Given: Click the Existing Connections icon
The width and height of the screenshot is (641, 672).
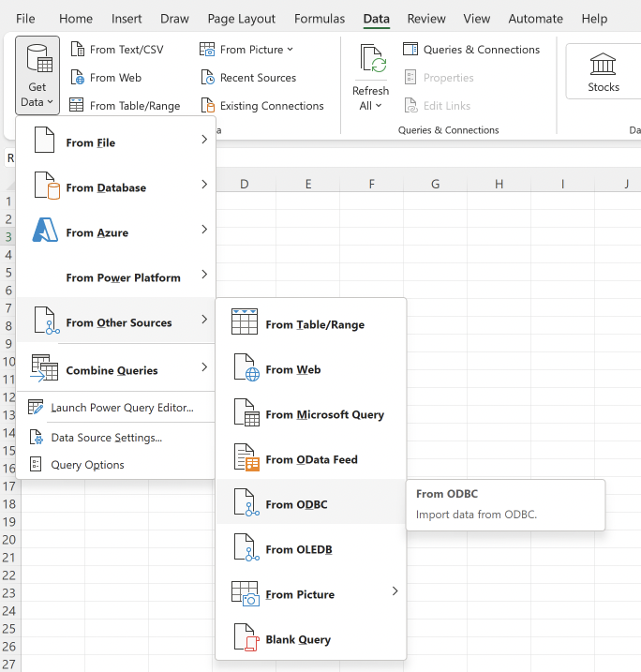Looking at the screenshot, I should pos(208,105).
